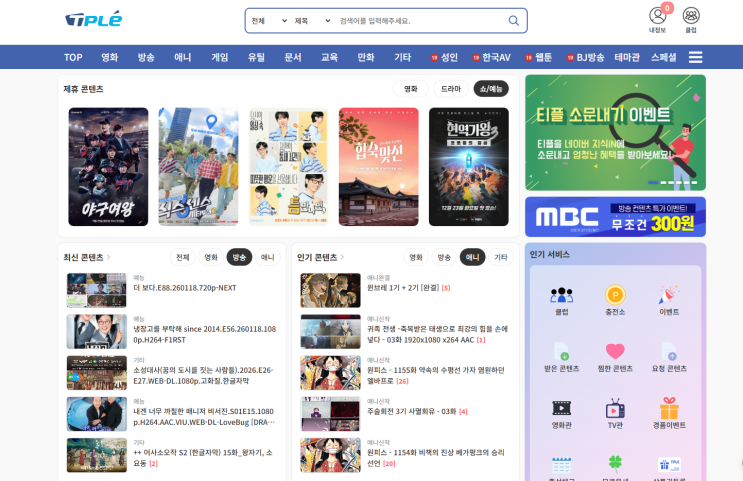Open 야구여왕 poster
The width and height of the screenshot is (743, 481).
point(108,167)
